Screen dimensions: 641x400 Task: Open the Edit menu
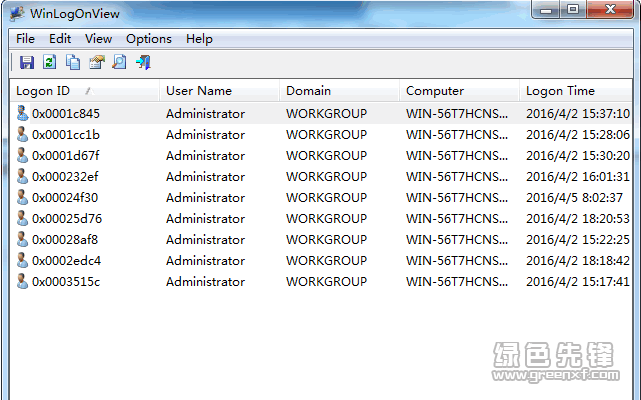pyautogui.click(x=60, y=39)
